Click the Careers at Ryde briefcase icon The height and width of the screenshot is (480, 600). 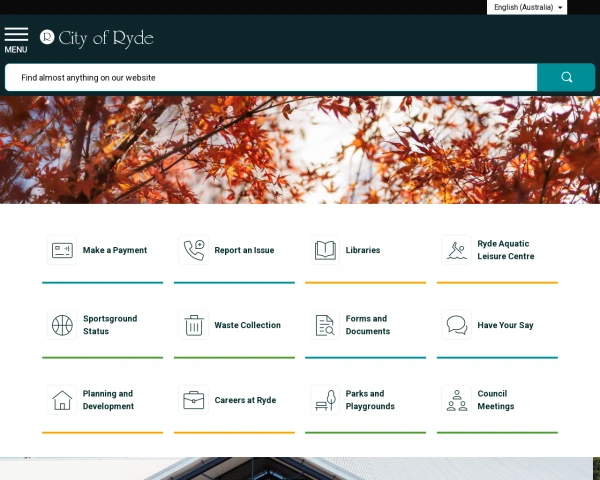[194, 400]
